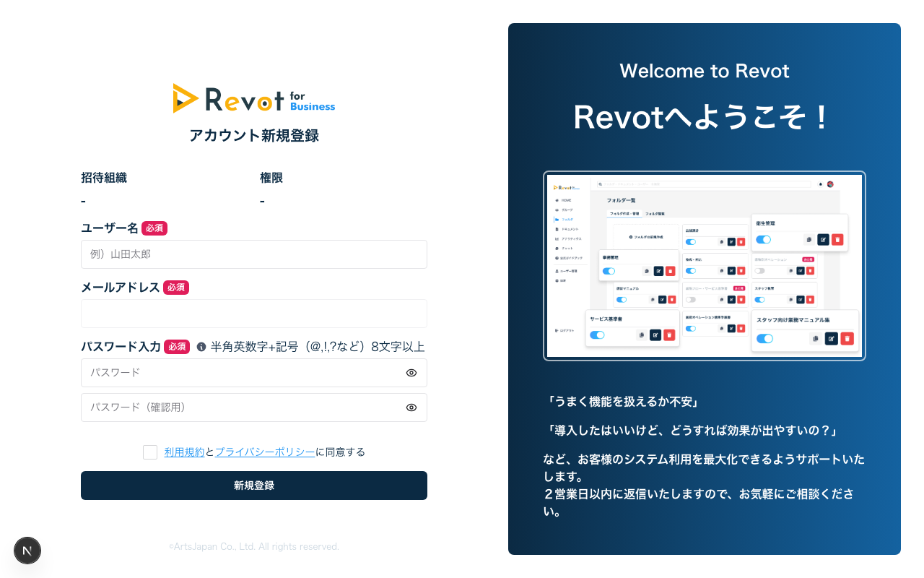
Task: Click into the メールアドレス input field
Action: tap(254, 314)
